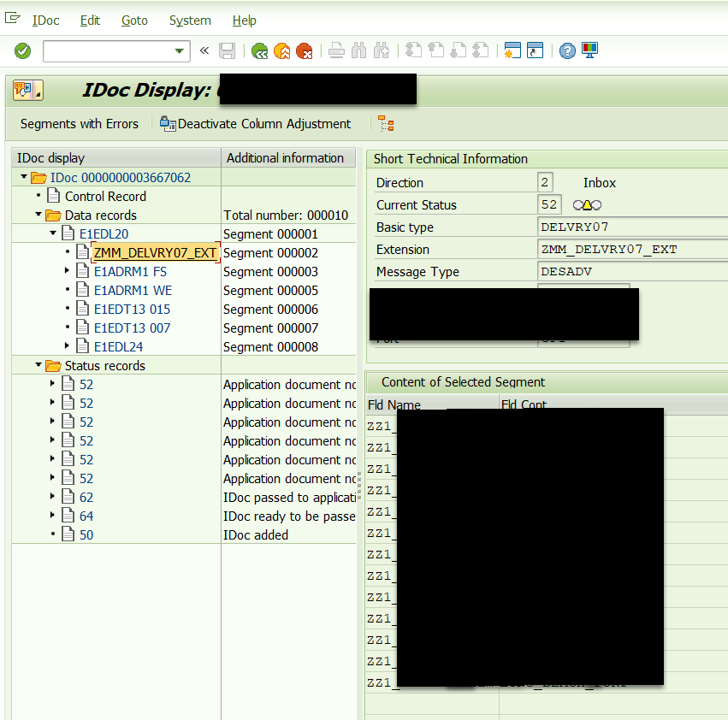Click the red Cancel icon in toolbar
The width and height of the screenshot is (728, 720).
click(304, 51)
